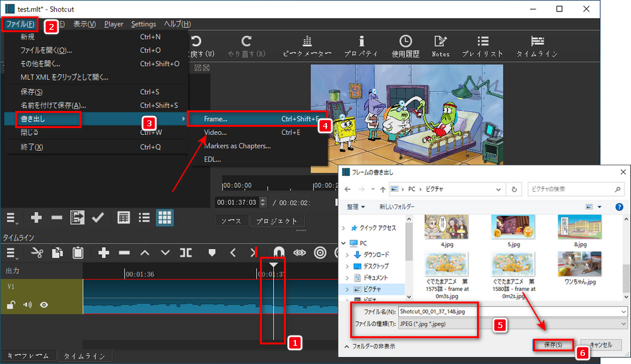
Task: Open the Properties panel icon
Action: (x=362, y=46)
